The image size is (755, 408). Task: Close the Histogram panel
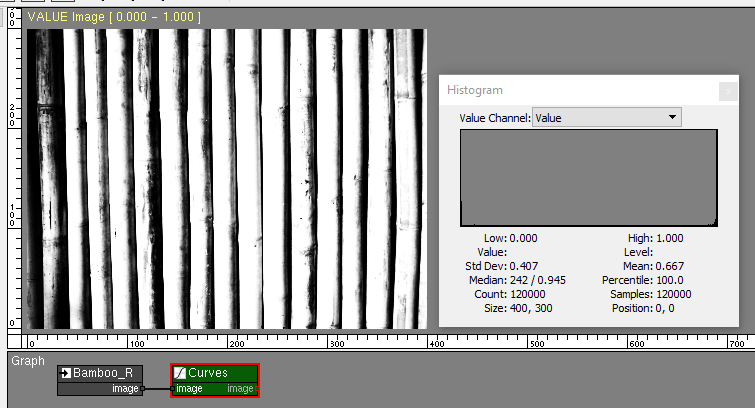727,90
